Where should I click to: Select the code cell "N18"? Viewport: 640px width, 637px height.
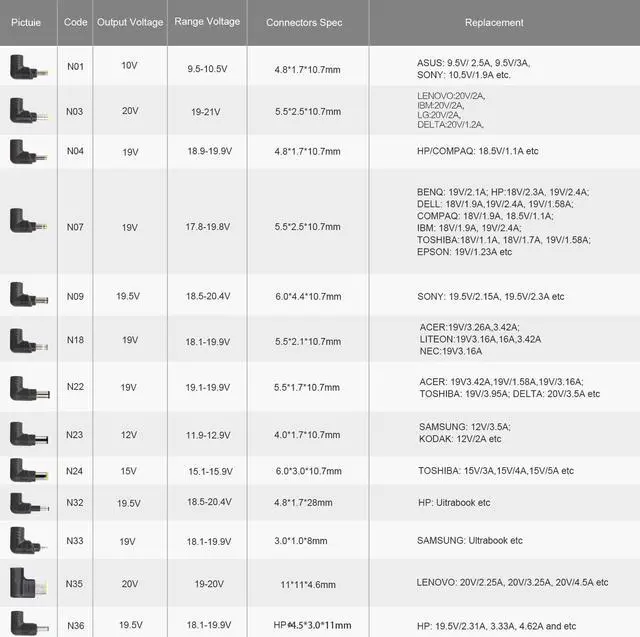(75, 340)
